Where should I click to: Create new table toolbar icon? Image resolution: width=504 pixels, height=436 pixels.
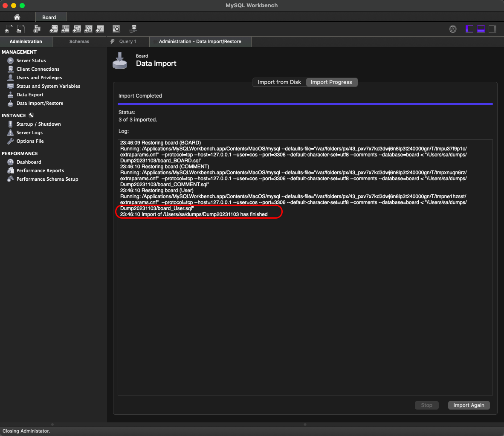click(x=65, y=29)
